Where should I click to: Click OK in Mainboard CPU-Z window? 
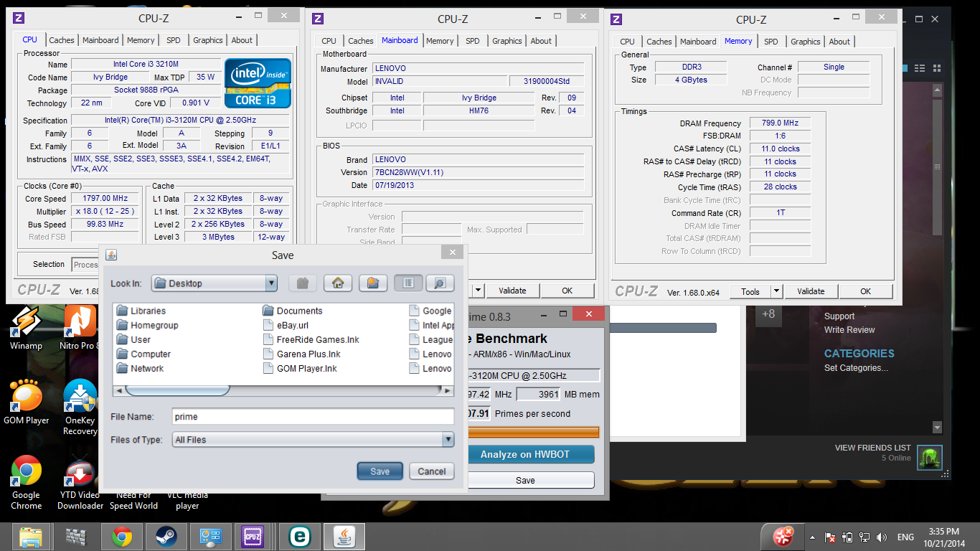click(567, 291)
